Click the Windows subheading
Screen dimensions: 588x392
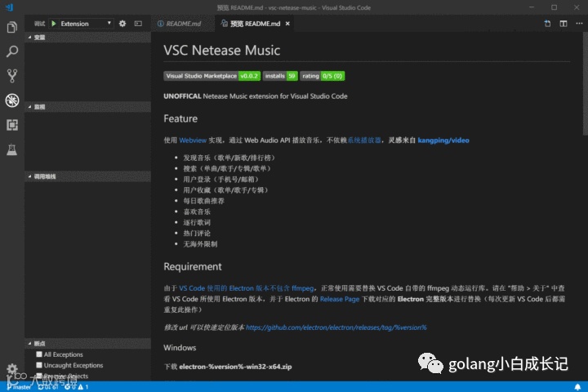click(x=180, y=348)
